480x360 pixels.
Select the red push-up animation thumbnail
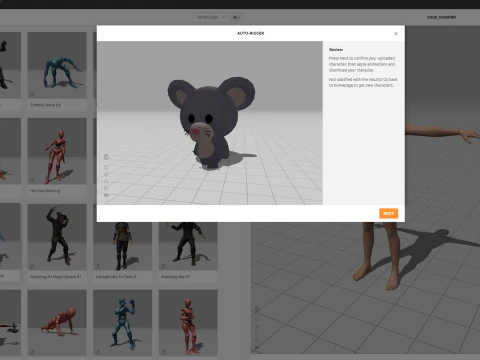(57, 323)
